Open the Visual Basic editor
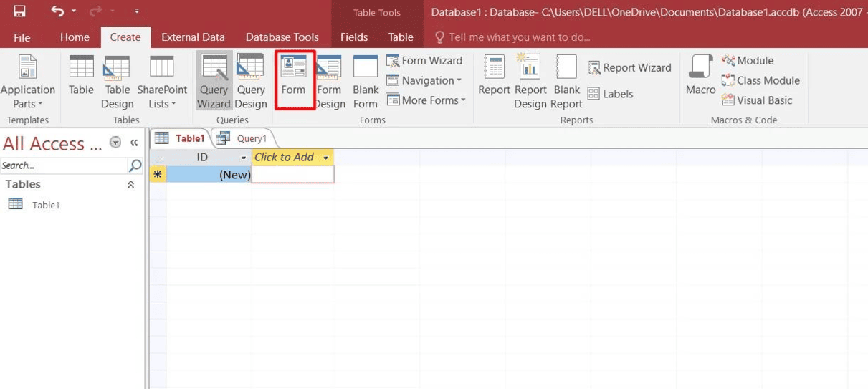 (x=757, y=100)
